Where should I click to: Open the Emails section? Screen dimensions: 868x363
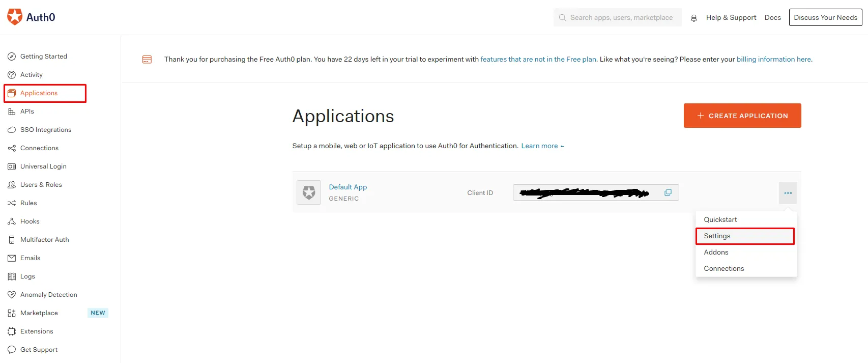[31, 258]
